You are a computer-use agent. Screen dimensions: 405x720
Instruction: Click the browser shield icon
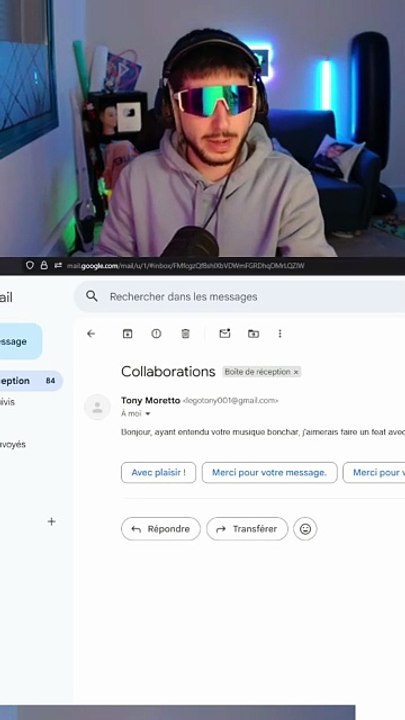pos(30,265)
